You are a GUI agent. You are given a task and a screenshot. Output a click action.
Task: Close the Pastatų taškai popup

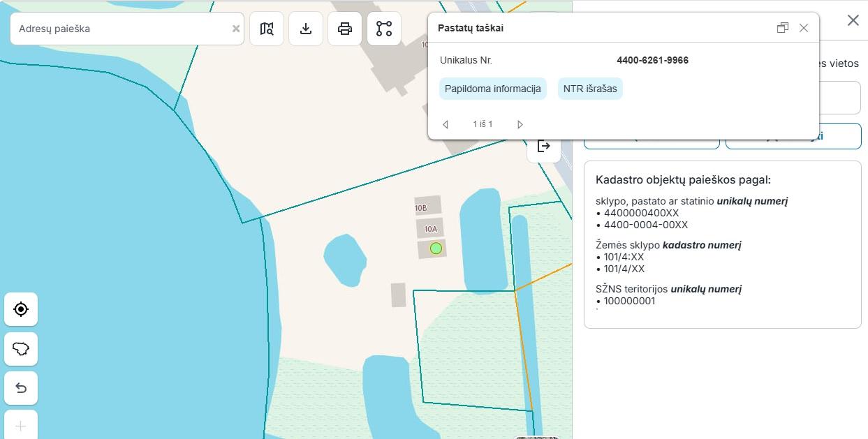click(x=804, y=28)
